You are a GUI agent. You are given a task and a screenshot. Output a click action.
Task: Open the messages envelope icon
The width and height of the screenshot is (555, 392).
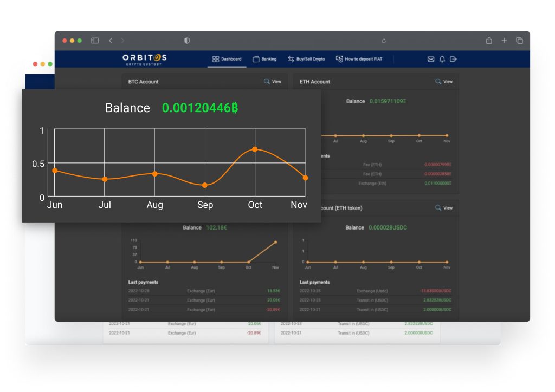click(x=431, y=59)
